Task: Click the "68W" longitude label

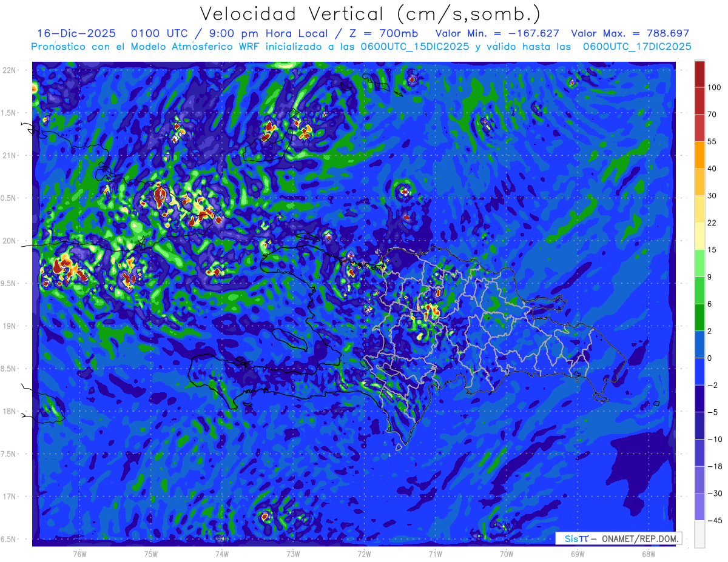Action: coord(649,554)
